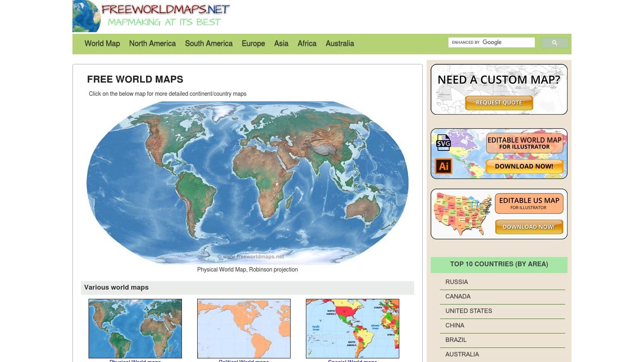Screen dimensions: 644x362
Task: Click DOWNLOAD NOW for the editable US map
Action: pos(528,227)
